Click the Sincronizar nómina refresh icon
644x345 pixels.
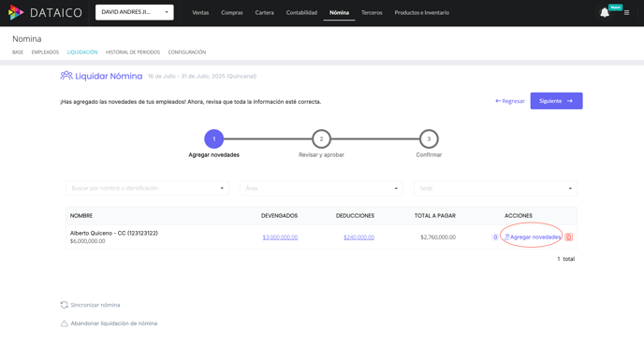64,305
